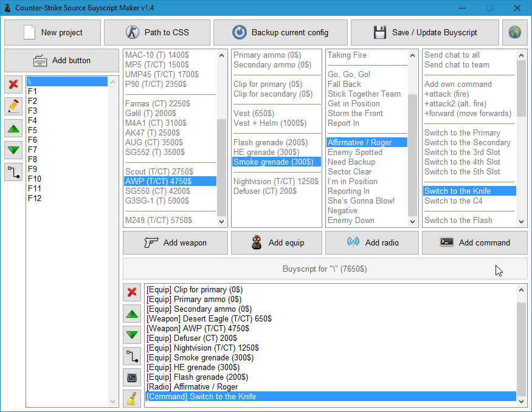Delete selected key with red X beside key list

pos(13,84)
